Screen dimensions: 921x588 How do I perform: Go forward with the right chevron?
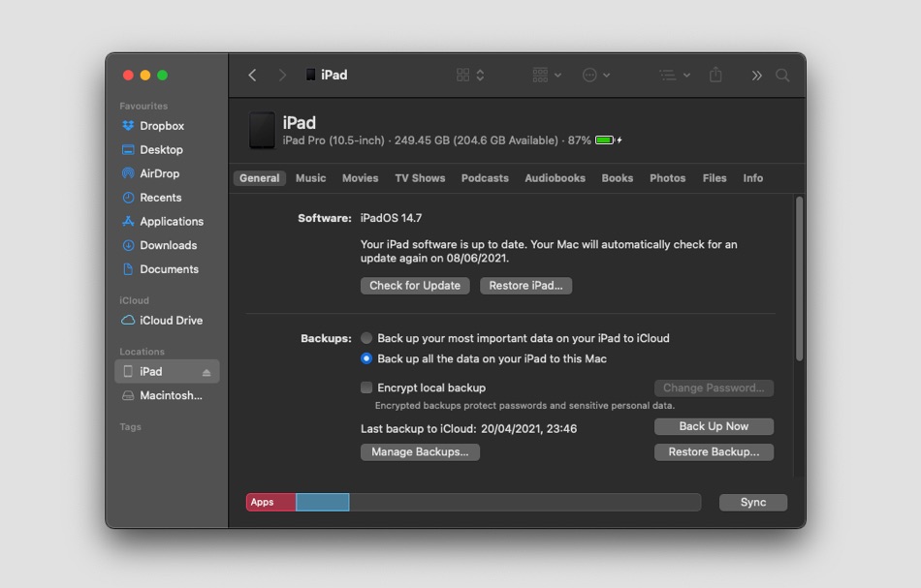[x=282, y=76]
